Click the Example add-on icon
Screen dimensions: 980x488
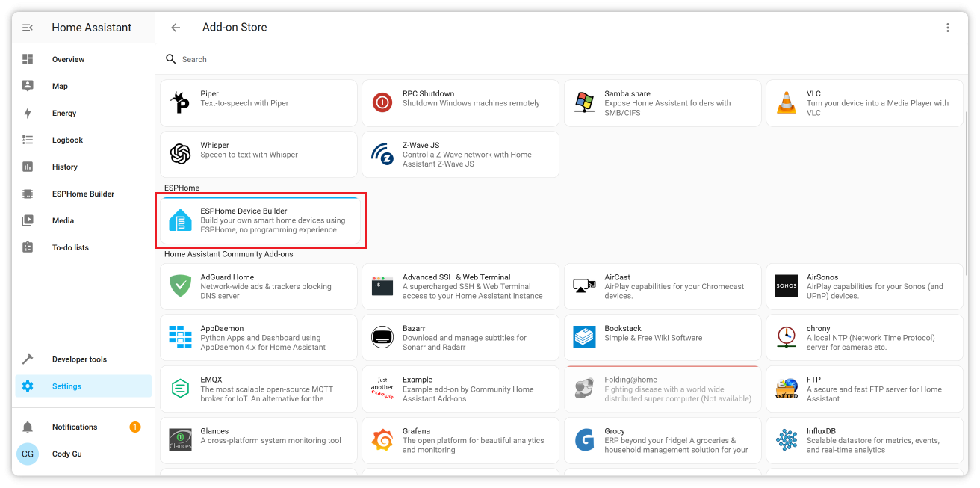pos(382,389)
